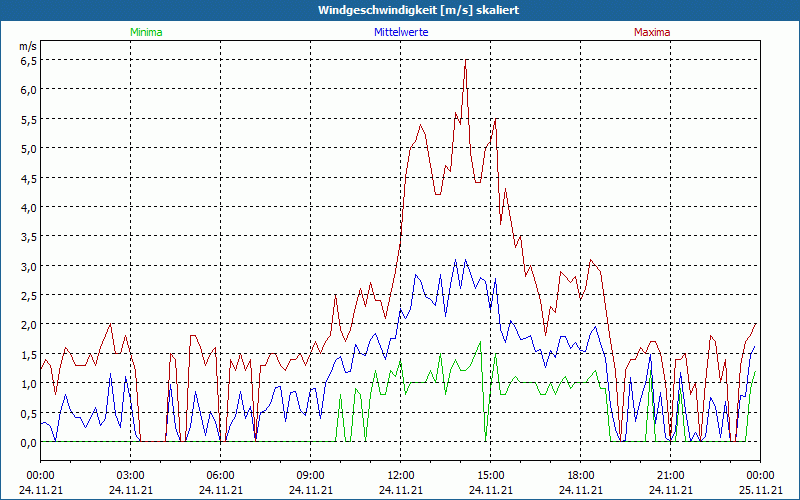Click the first '24.11.21' date under 00:00
Screen dimensions: 800x500
[41, 490]
